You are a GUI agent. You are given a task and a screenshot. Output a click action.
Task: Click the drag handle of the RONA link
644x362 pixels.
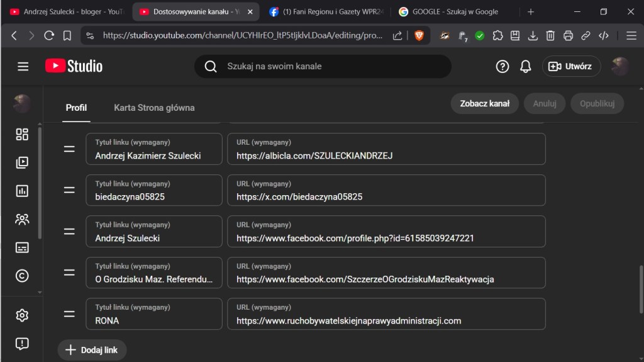(69, 314)
